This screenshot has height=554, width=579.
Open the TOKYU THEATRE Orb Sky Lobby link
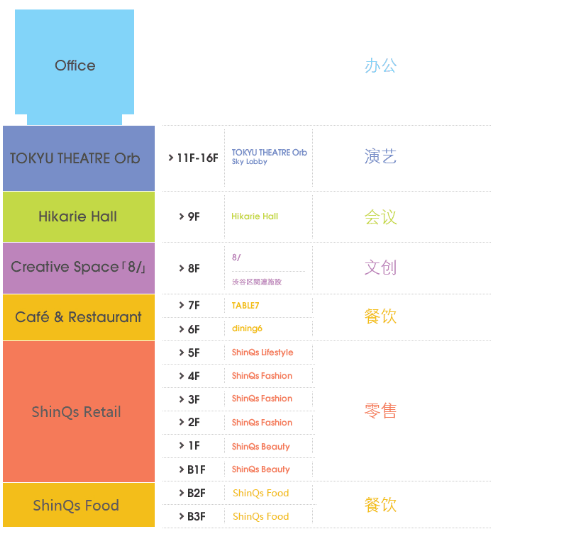coord(269,157)
